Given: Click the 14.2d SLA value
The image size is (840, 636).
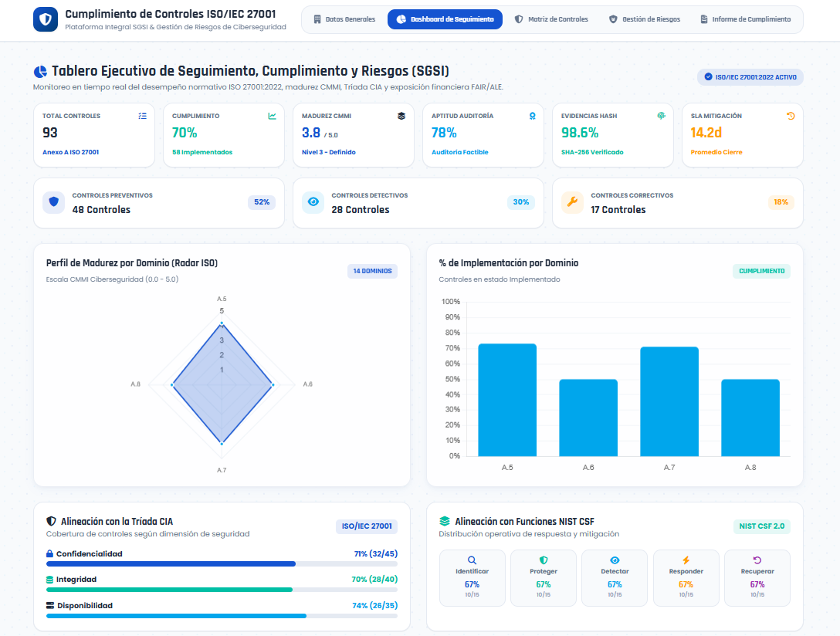Looking at the screenshot, I should [x=706, y=133].
